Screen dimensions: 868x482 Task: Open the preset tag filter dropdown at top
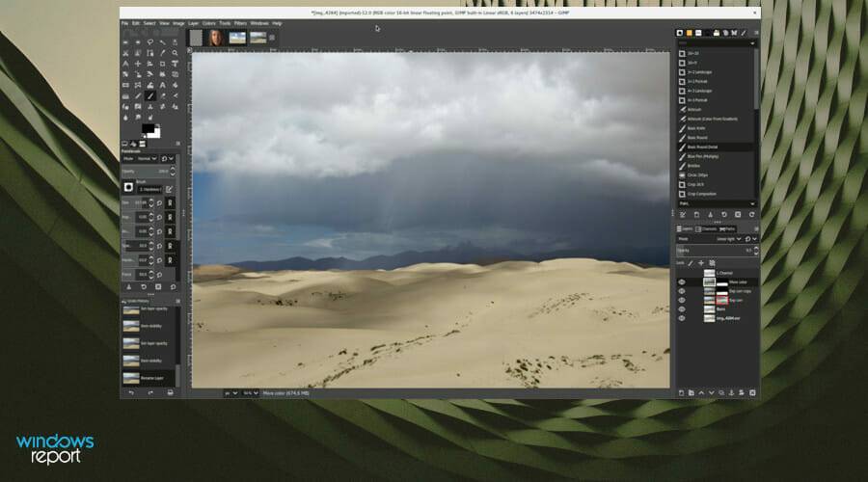717,43
